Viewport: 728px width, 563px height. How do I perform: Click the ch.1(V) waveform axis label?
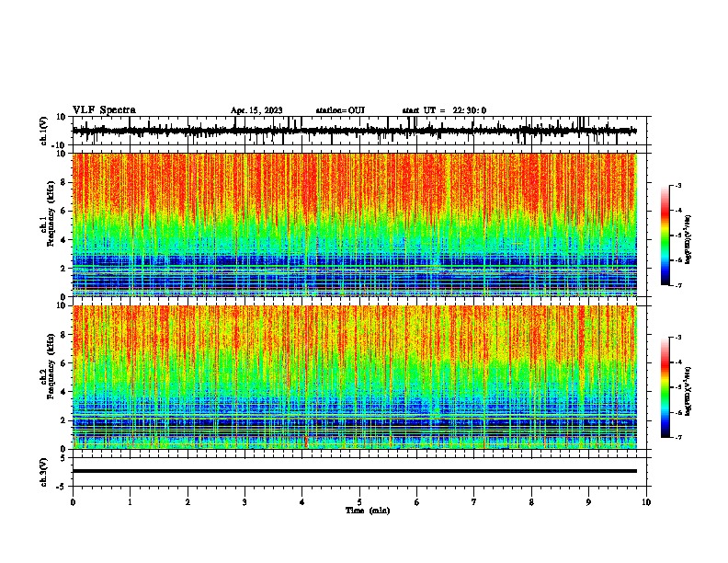pyautogui.click(x=44, y=131)
